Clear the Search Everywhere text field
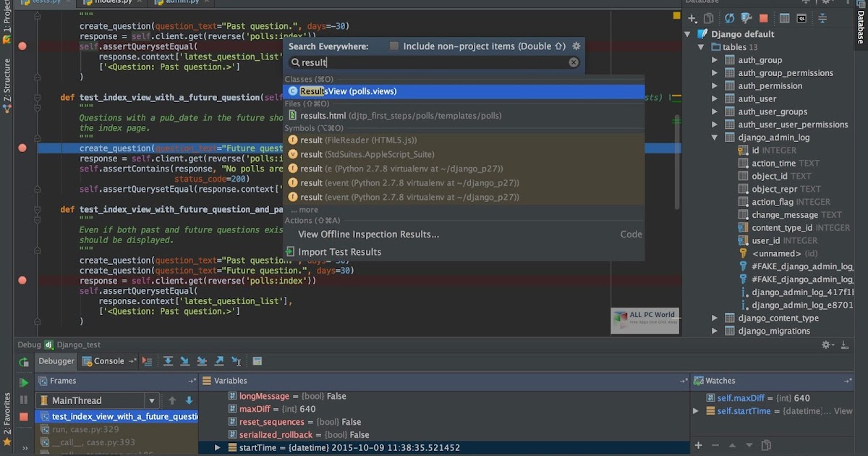 574,62
